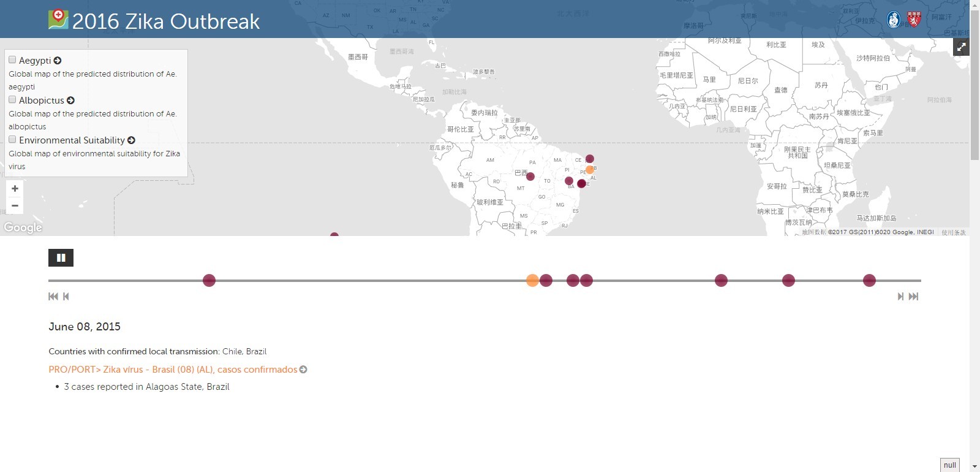Expand Environmental Suitability info arrow
The height and width of the screenshot is (472, 980).
click(x=131, y=140)
